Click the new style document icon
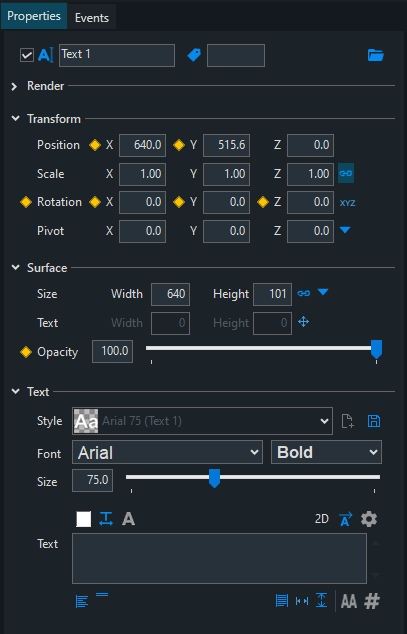Image resolution: width=407 pixels, height=634 pixels. [348, 421]
